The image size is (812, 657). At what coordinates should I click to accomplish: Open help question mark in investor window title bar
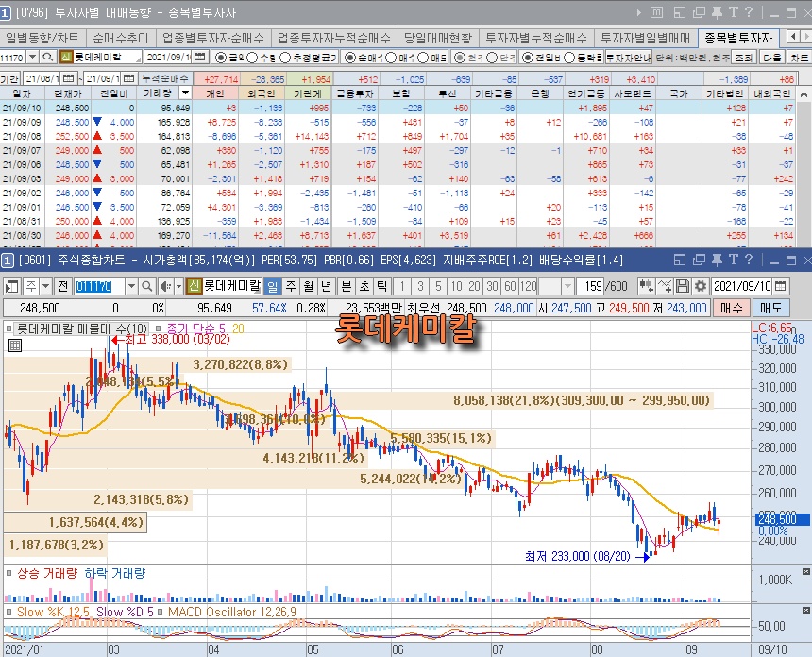pyautogui.click(x=749, y=12)
